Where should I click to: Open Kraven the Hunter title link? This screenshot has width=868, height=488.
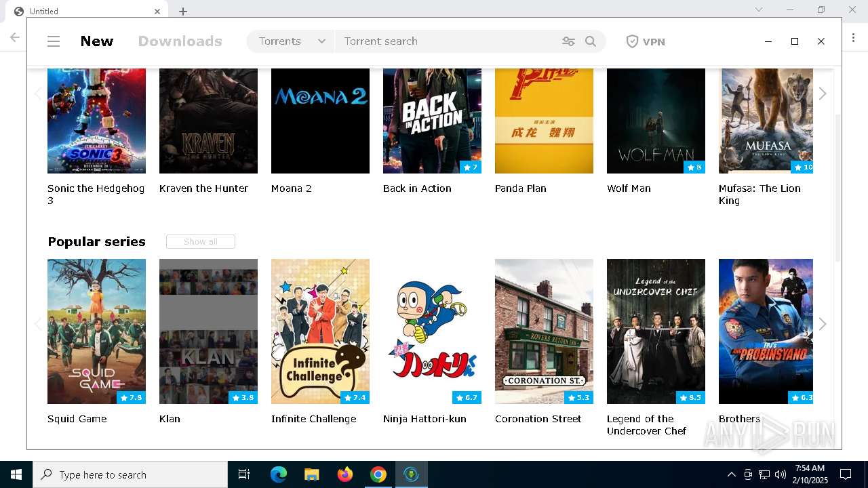pos(203,188)
